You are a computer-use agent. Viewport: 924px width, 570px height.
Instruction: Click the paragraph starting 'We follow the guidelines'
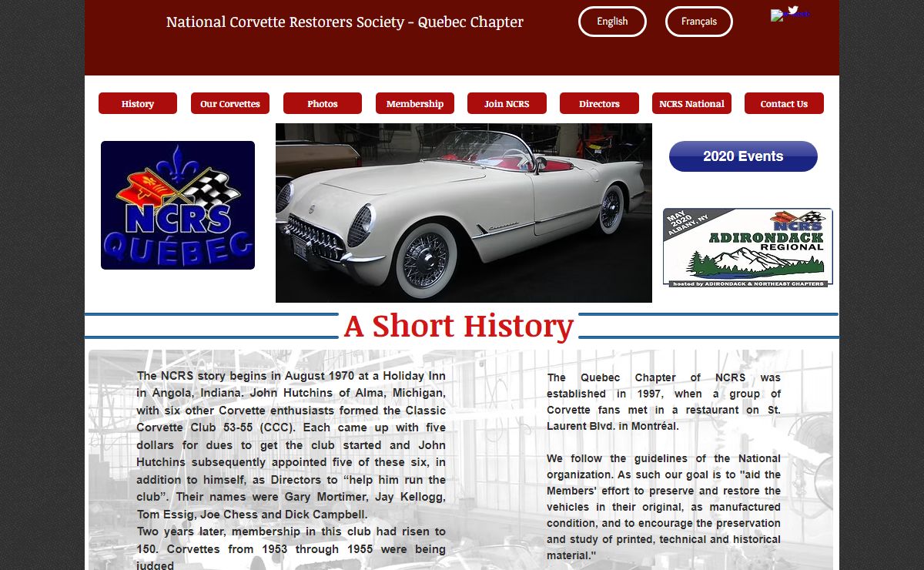[664, 507]
